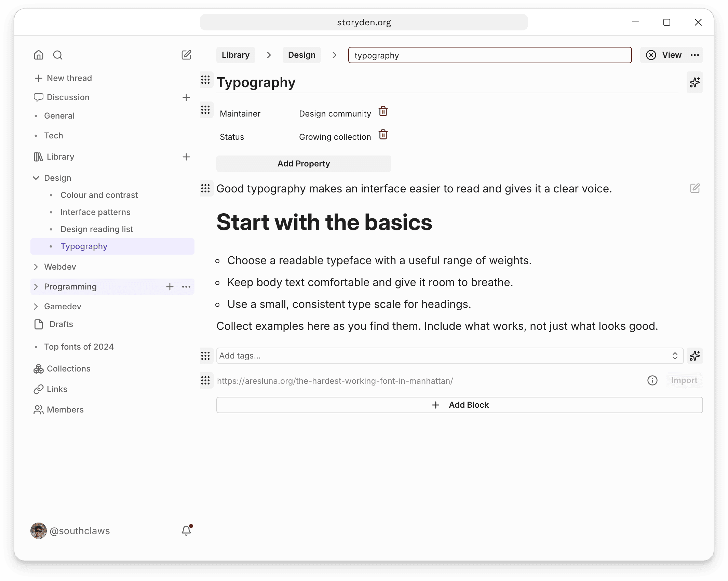Open Top fonts of 2024 draft
This screenshot has width=728, height=581.
pos(79,347)
